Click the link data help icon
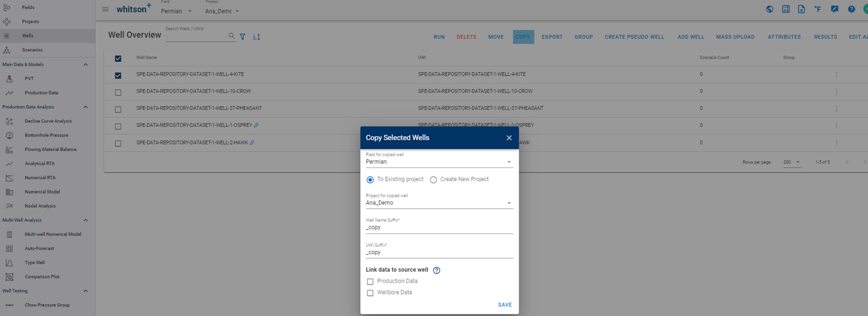868x316 pixels. [x=437, y=270]
